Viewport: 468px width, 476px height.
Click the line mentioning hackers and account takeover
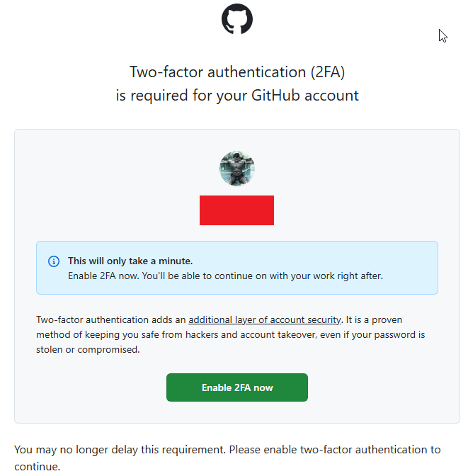tap(230, 335)
